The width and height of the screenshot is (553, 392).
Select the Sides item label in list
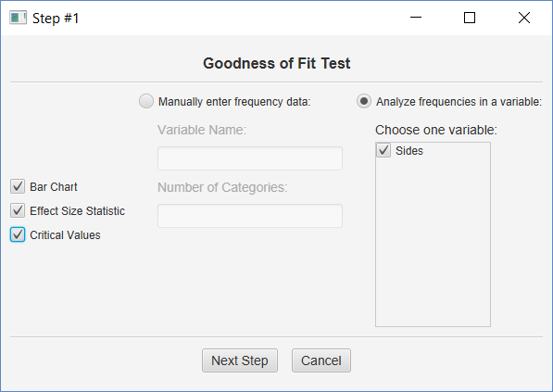409,151
